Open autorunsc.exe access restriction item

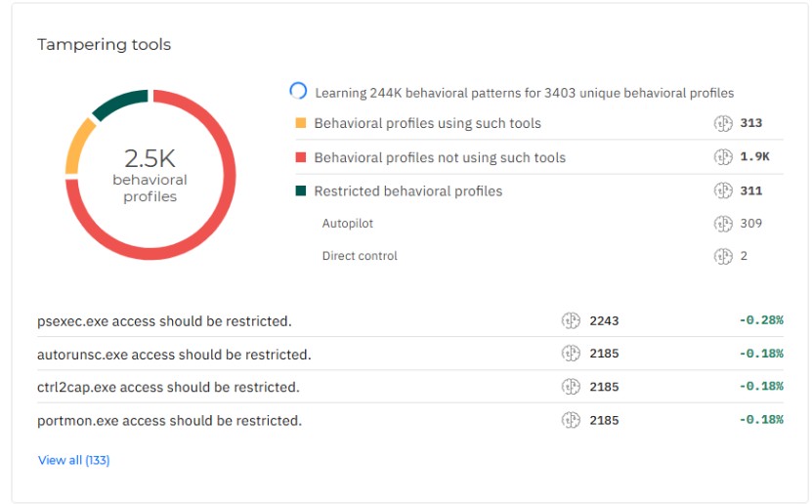[x=174, y=355]
